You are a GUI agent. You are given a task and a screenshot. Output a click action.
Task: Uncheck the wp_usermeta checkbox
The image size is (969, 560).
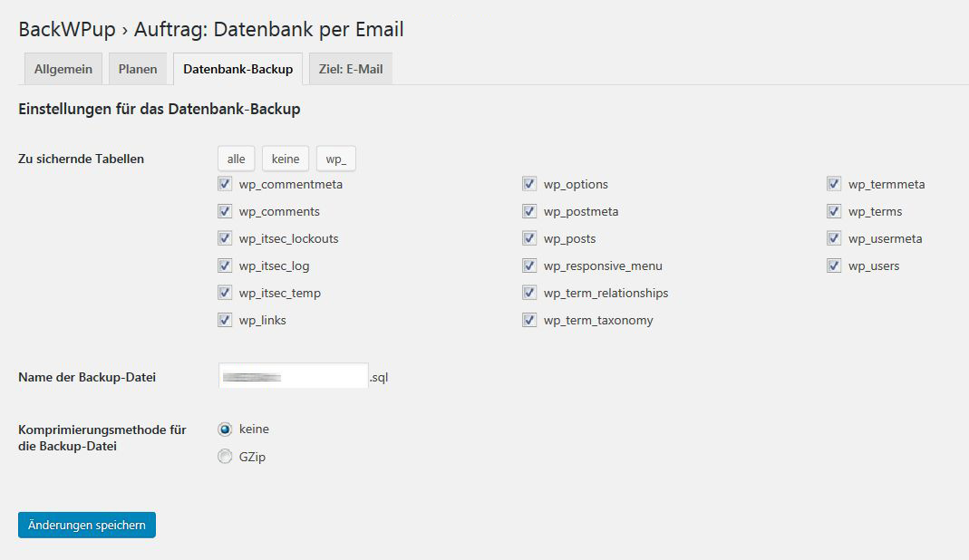pos(834,238)
